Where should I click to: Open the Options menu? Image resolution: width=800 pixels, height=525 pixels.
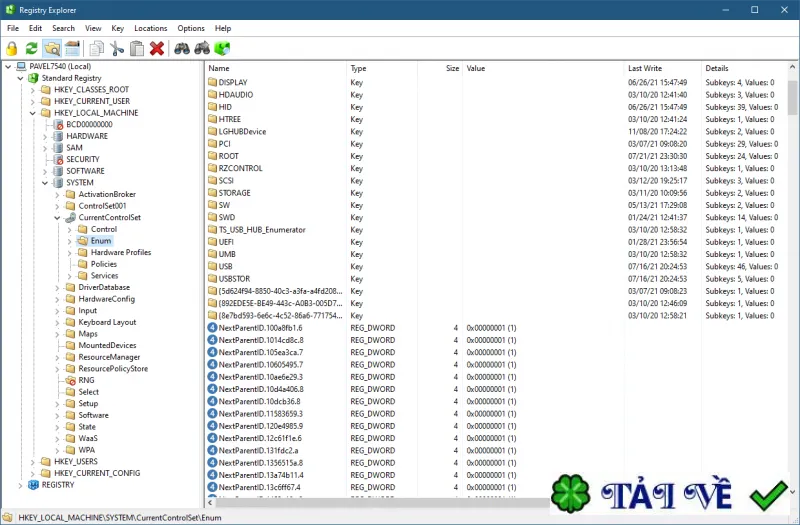(191, 28)
